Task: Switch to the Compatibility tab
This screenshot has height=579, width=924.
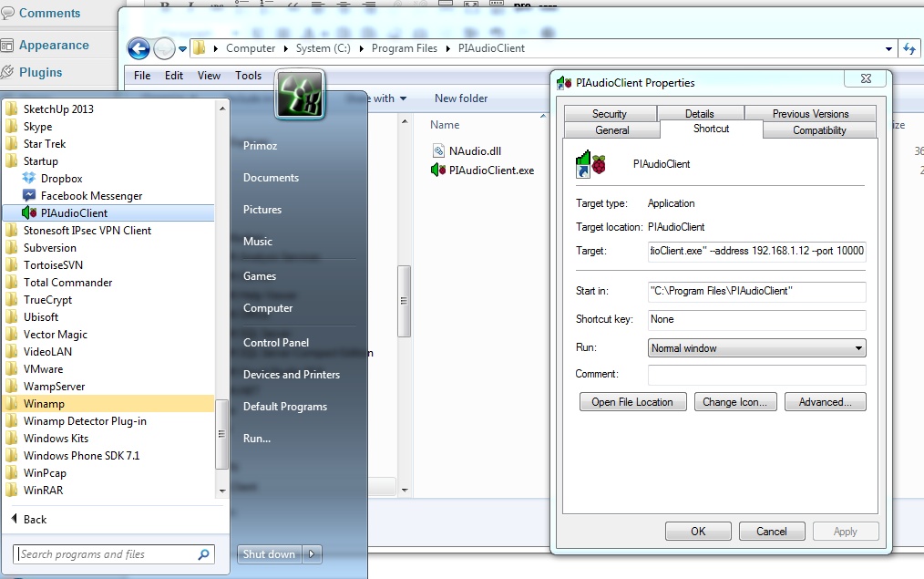Action: (819, 130)
